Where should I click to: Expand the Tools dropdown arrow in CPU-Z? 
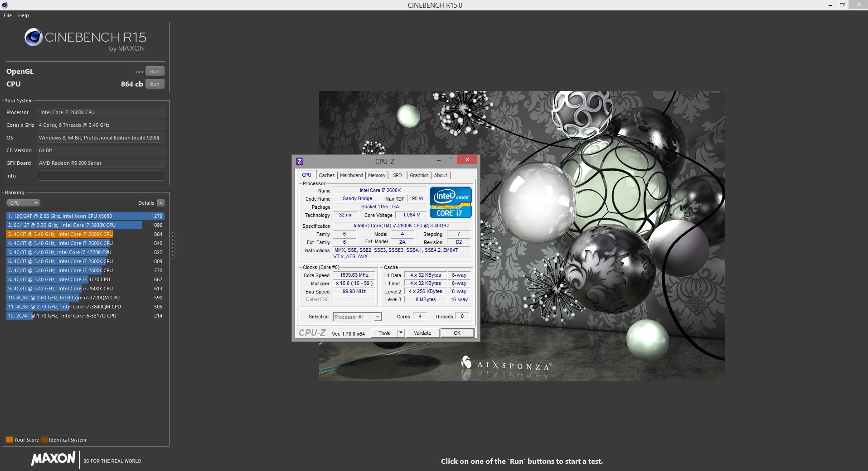point(401,333)
